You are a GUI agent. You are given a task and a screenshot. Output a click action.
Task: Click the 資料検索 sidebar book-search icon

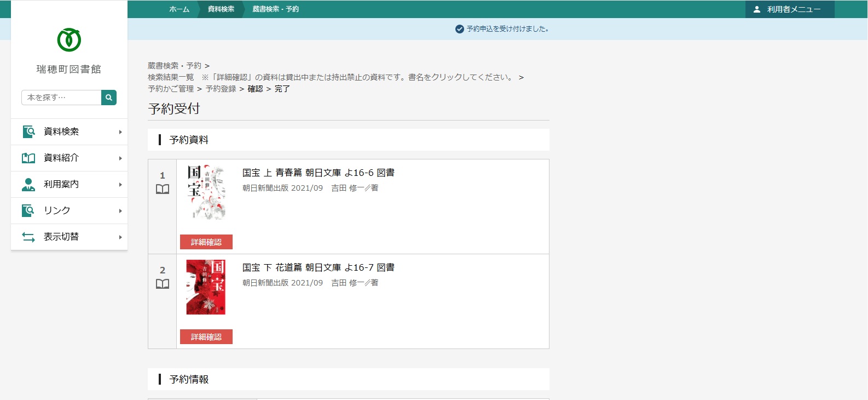coord(28,132)
